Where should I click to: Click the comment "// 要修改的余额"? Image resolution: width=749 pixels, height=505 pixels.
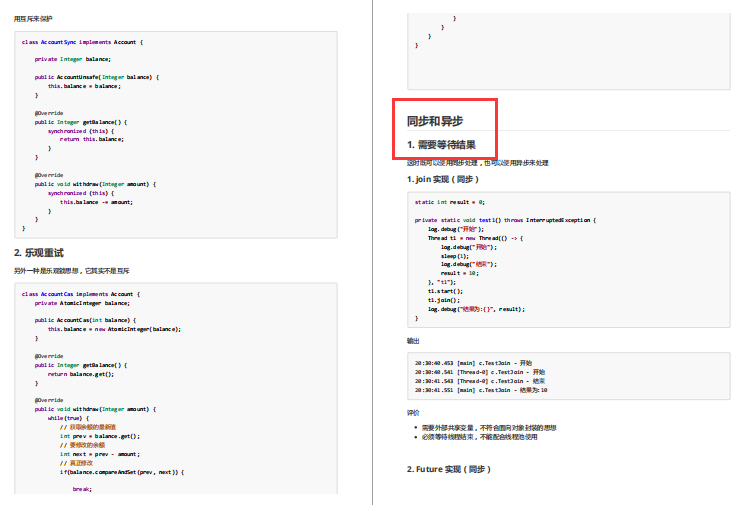(x=82, y=445)
